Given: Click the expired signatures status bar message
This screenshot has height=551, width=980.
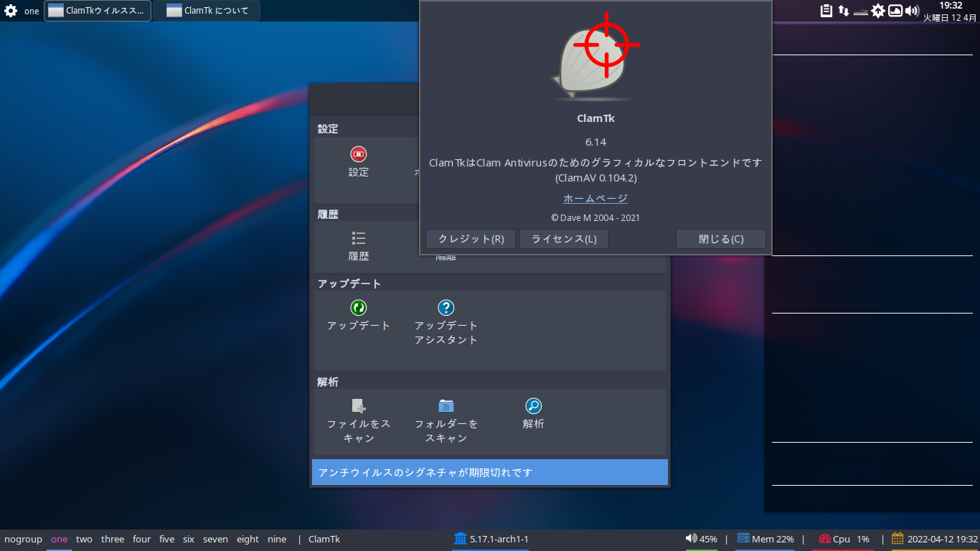Looking at the screenshot, I should (x=490, y=472).
